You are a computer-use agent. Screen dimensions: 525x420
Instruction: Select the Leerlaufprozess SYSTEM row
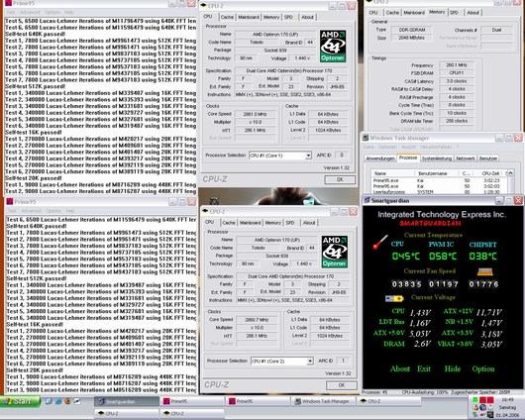pos(439,192)
